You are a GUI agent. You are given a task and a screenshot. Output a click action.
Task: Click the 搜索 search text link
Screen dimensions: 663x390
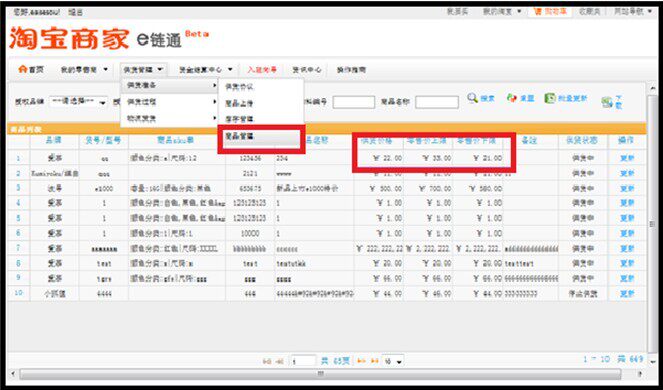487,98
